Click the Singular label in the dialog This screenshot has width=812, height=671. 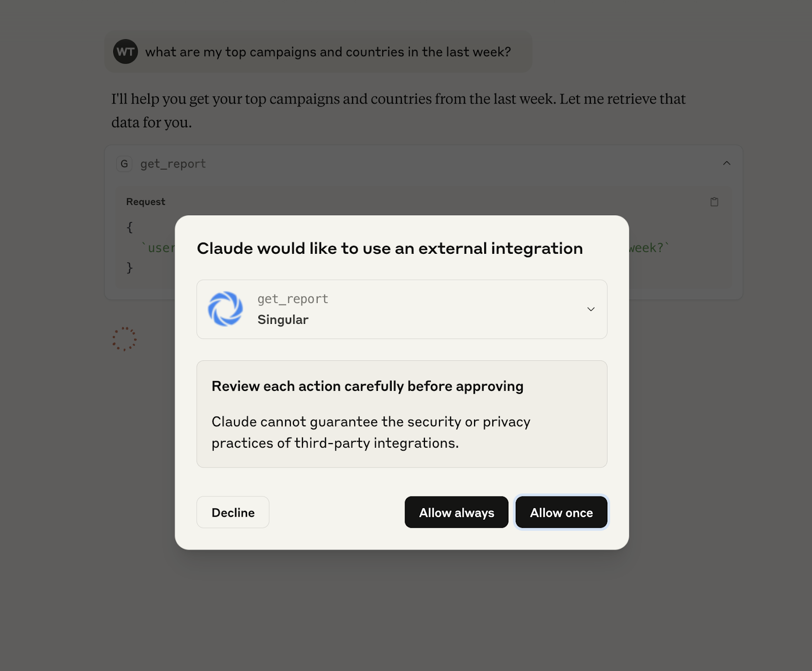[283, 320]
